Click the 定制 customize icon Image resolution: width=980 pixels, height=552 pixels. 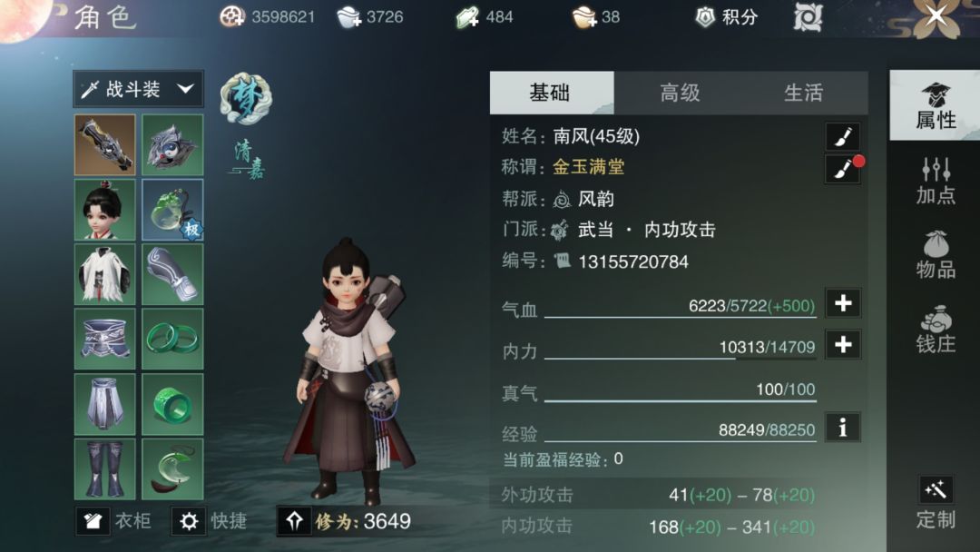(936, 503)
